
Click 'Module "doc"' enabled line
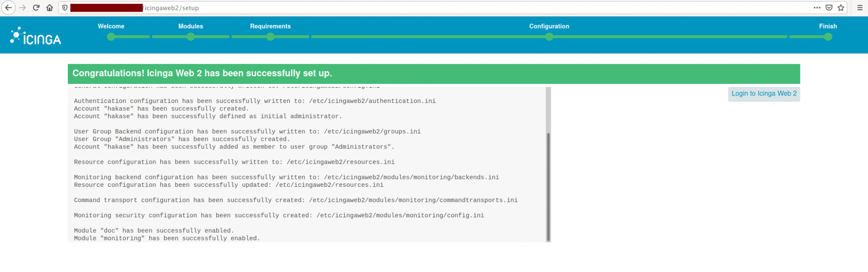click(x=154, y=231)
